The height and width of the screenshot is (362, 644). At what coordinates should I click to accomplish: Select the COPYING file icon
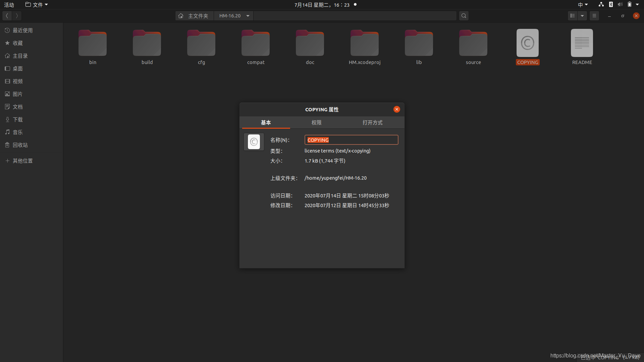click(528, 43)
